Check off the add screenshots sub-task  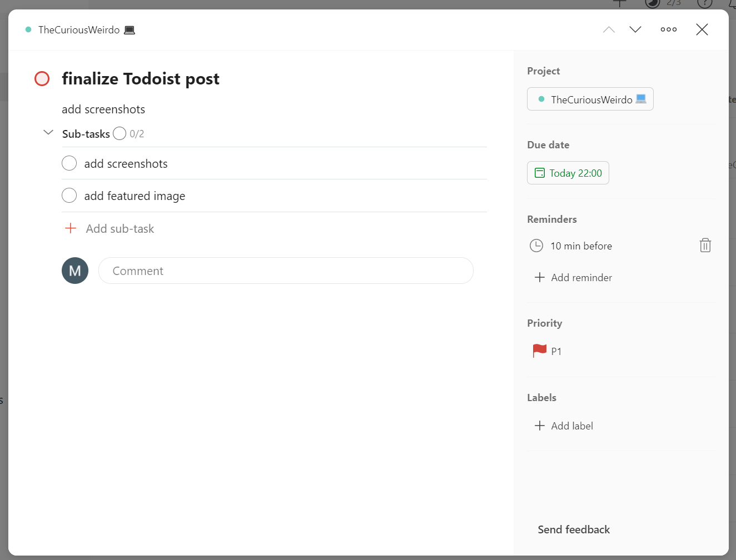click(x=69, y=163)
